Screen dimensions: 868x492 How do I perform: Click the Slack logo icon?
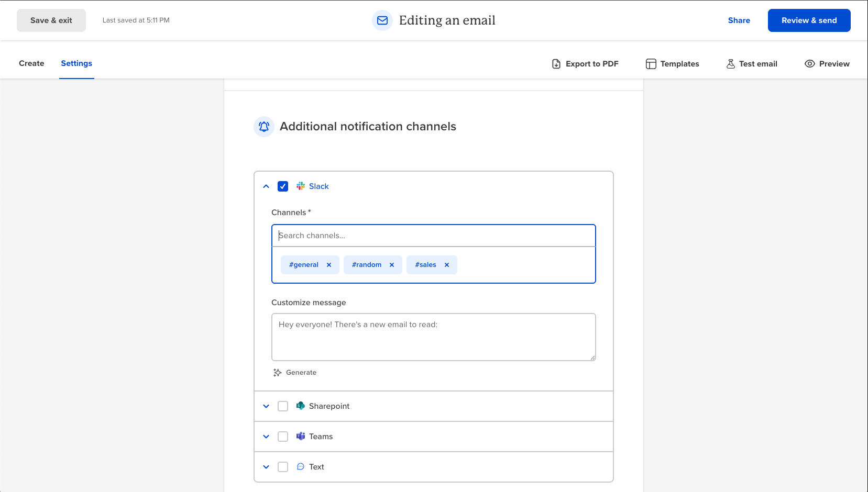(301, 186)
